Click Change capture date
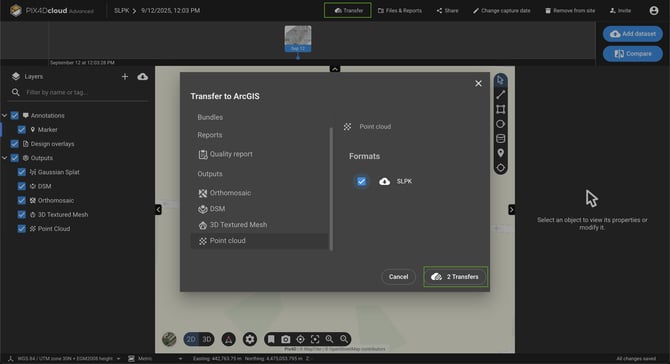670x364 pixels. click(x=501, y=11)
